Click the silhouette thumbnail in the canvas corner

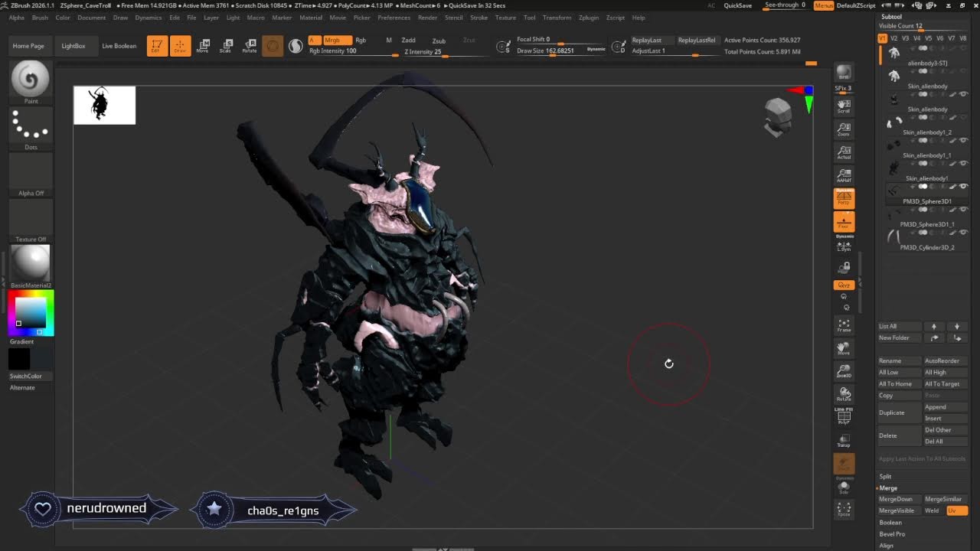[x=104, y=105]
